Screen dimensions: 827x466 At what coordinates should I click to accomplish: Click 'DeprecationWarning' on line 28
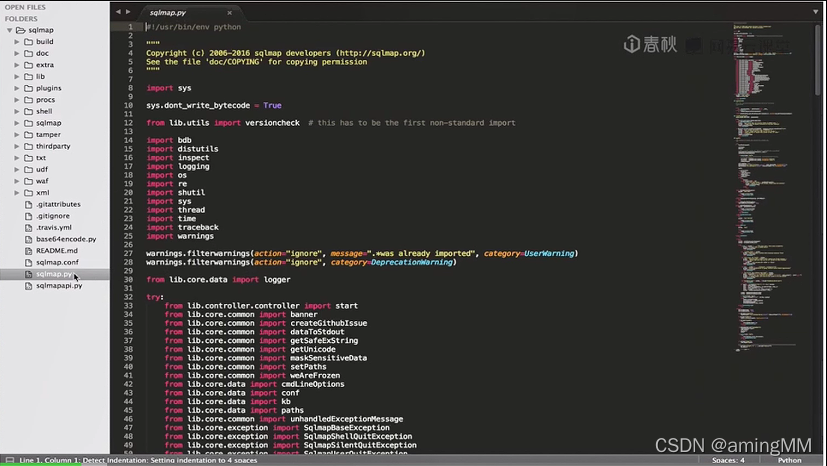pos(411,262)
